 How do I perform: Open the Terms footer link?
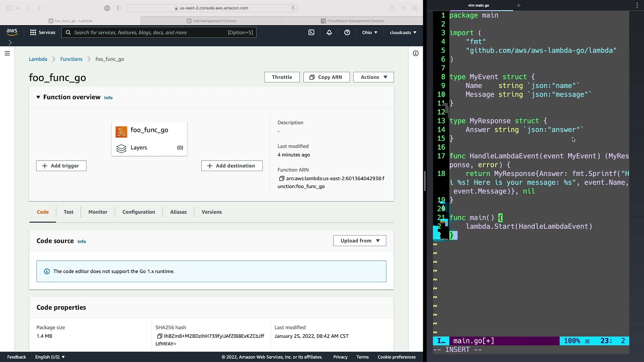[x=362, y=357]
